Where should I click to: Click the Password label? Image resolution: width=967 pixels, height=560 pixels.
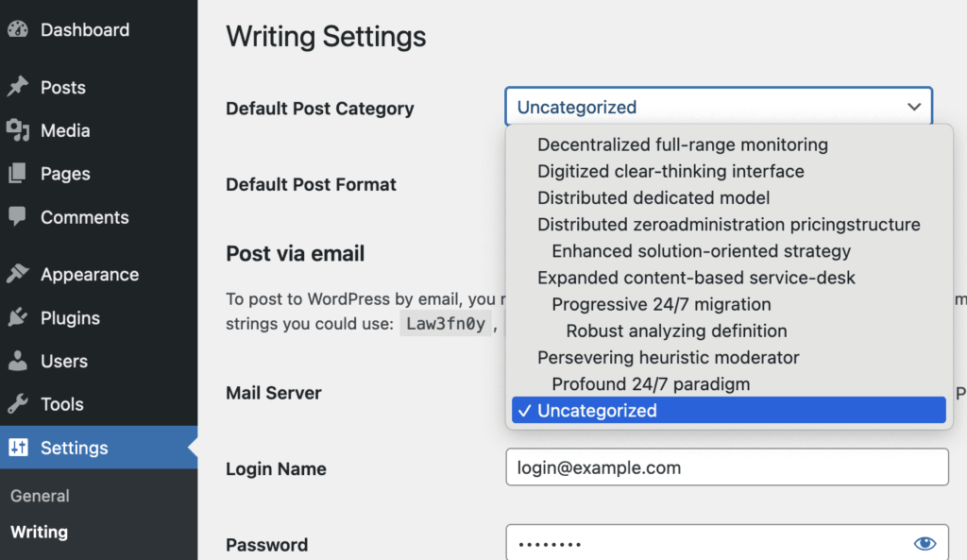[266, 545]
